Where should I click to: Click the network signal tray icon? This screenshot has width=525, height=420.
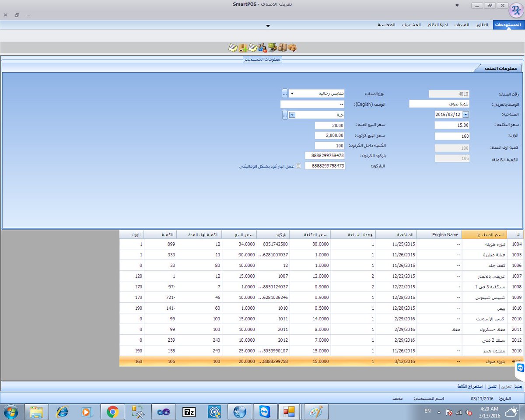459,412
